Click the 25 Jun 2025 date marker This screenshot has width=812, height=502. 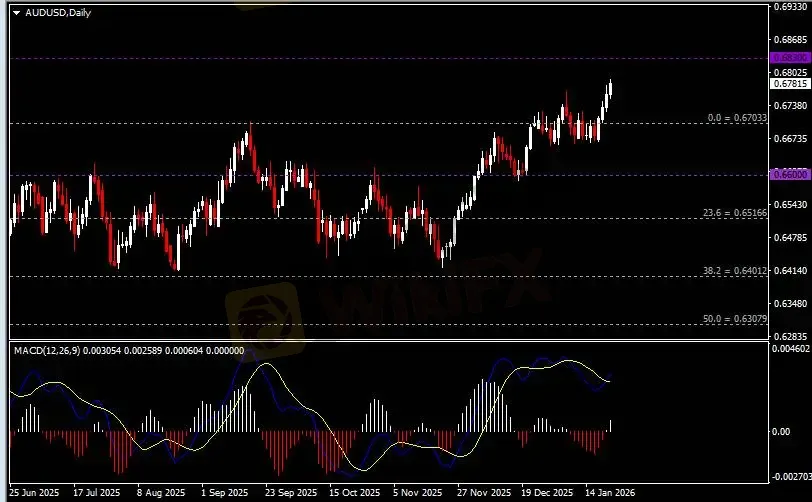34,492
